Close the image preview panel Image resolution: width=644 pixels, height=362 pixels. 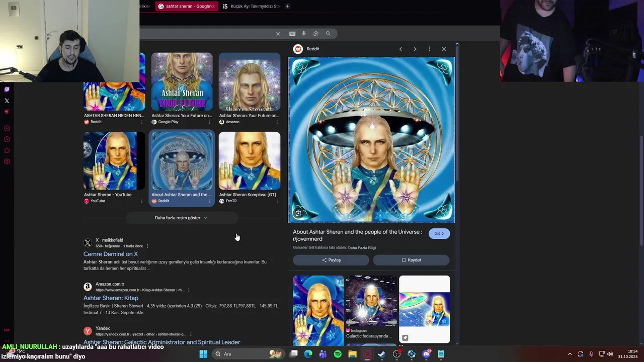(x=444, y=49)
